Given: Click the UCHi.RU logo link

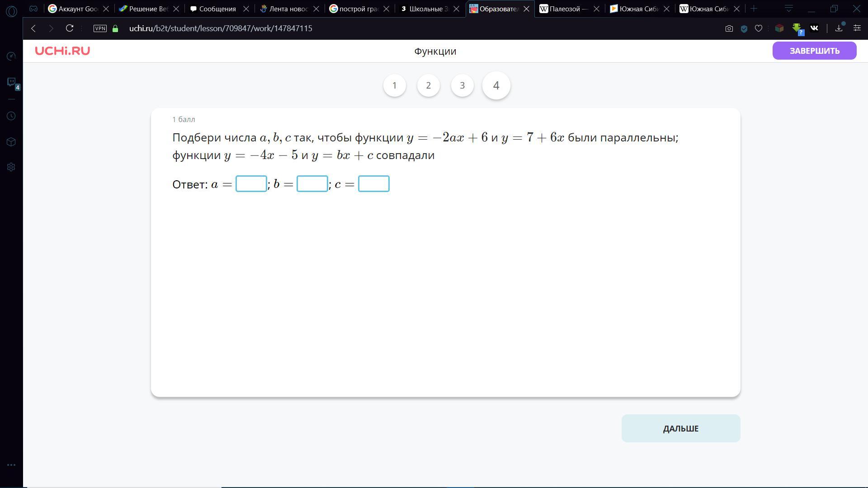Looking at the screenshot, I should [x=62, y=51].
